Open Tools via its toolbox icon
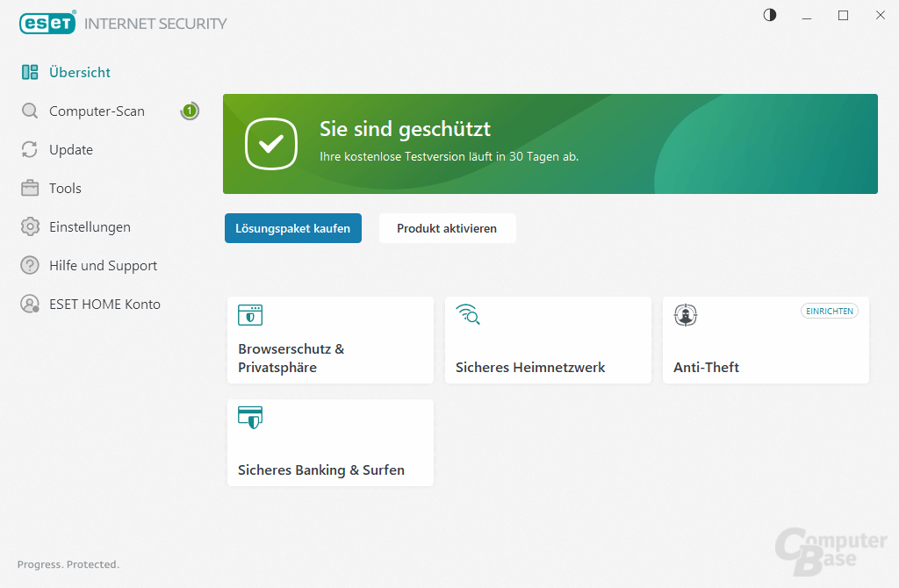Screen dimensions: 899x588 click(28, 188)
